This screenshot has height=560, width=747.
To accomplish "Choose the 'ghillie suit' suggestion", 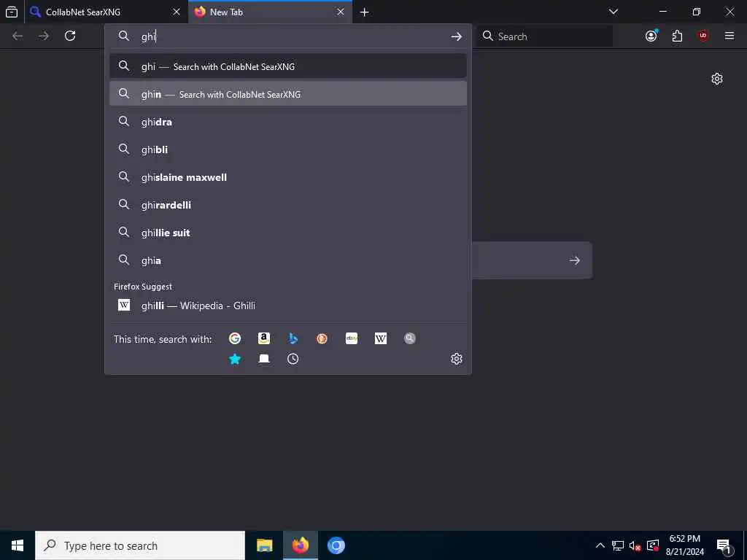I will click(x=287, y=233).
